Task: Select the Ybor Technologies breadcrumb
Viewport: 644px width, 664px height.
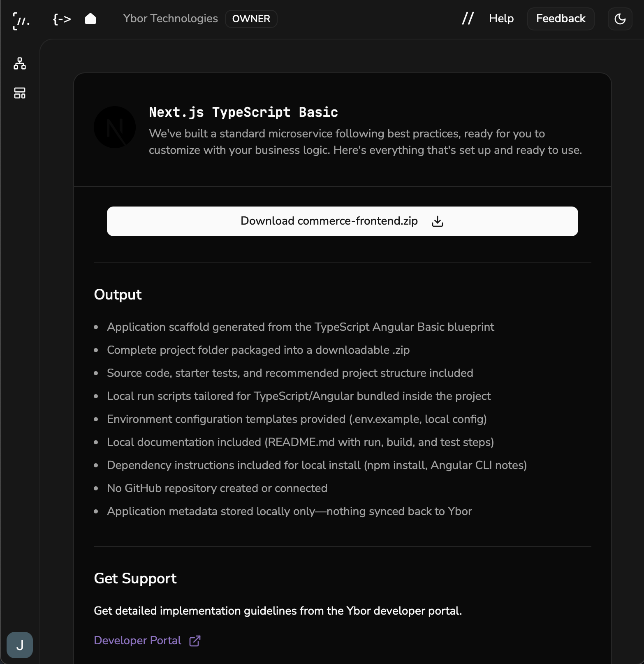Action: pyautogui.click(x=170, y=19)
